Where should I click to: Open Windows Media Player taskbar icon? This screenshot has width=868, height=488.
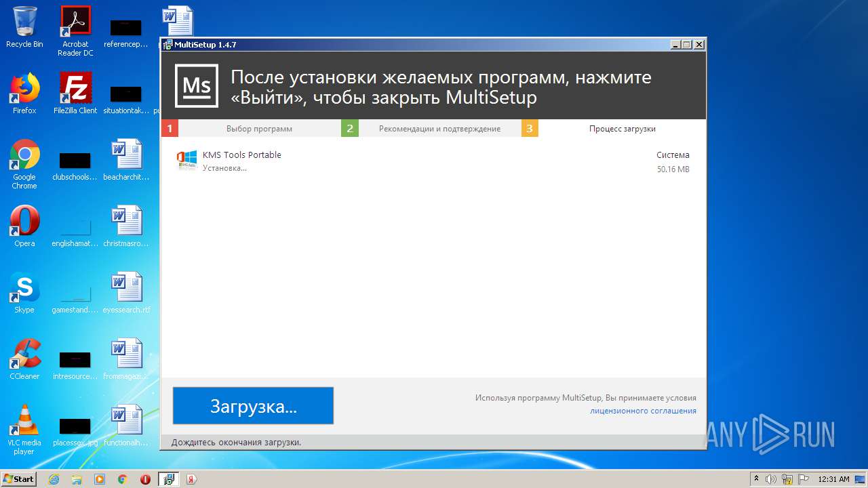[100, 479]
